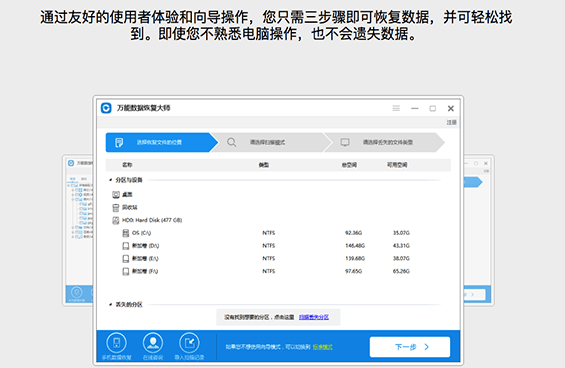This screenshot has width=565, height=368.
Task: Select the OS (C:\) partition
Action: point(266,233)
